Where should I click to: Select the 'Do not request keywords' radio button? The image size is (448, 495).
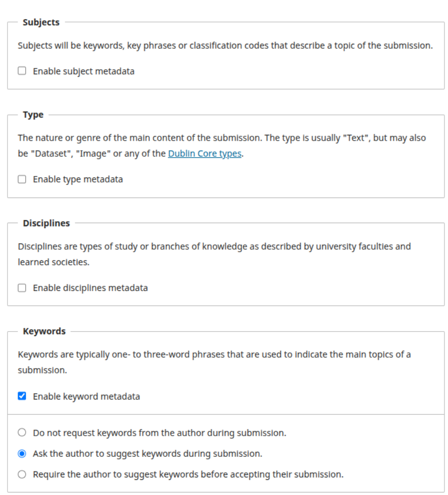[x=22, y=432]
